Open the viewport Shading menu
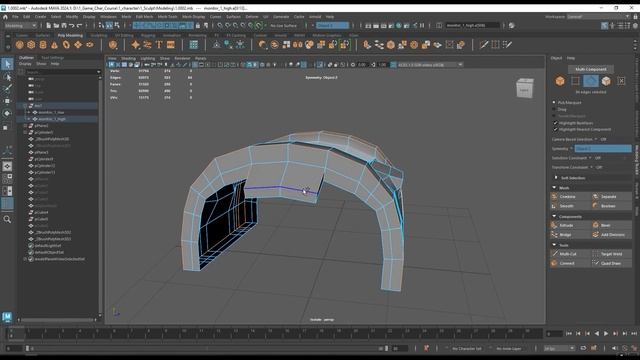Screen dimensions: 640x360 tap(128, 58)
